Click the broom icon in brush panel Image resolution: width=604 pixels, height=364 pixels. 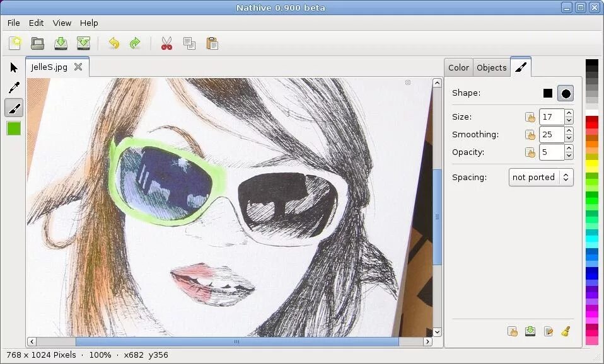(x=566, y=331)
